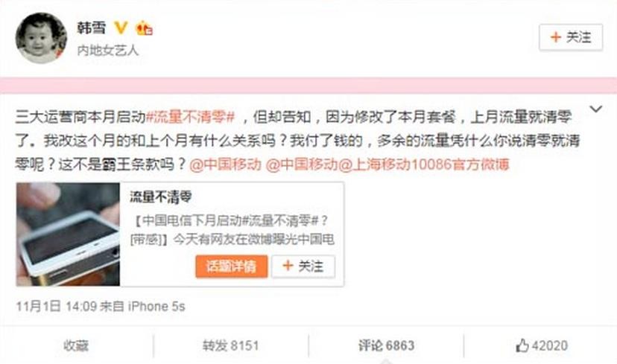Click the plus icon in top 关注 button

[556, 37]
